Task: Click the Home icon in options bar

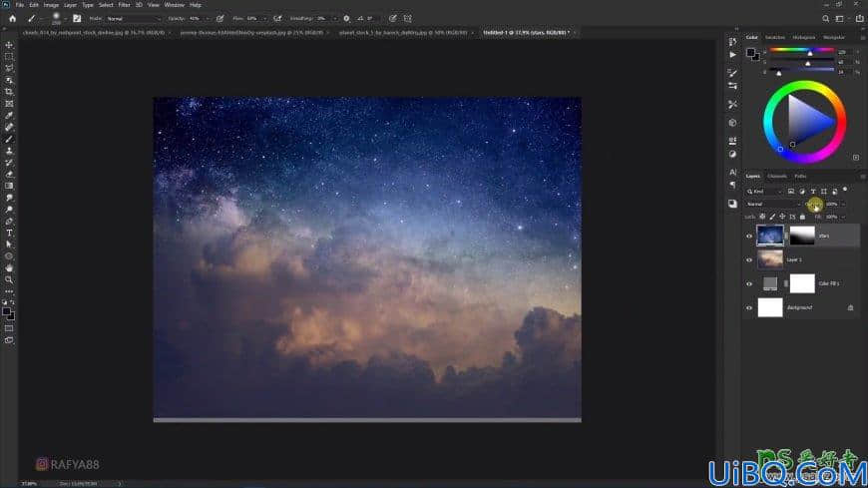Action: pyautogui.click(x=12, y=18)
